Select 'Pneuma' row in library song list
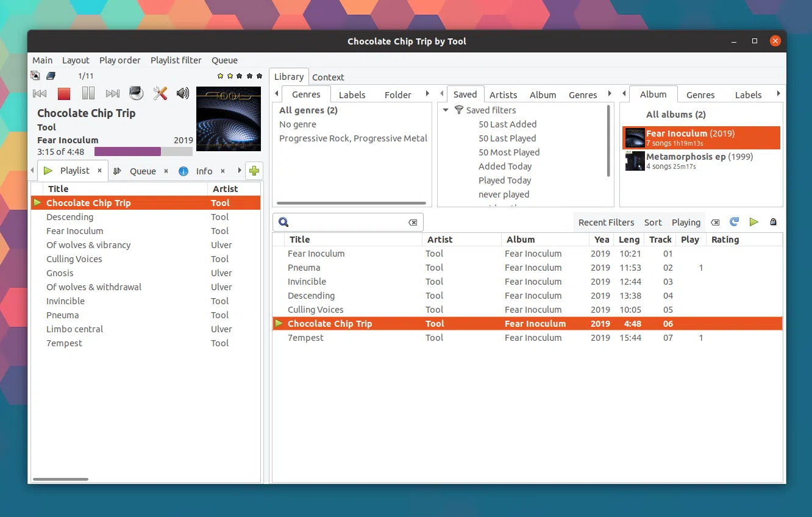 pos(527,268)
